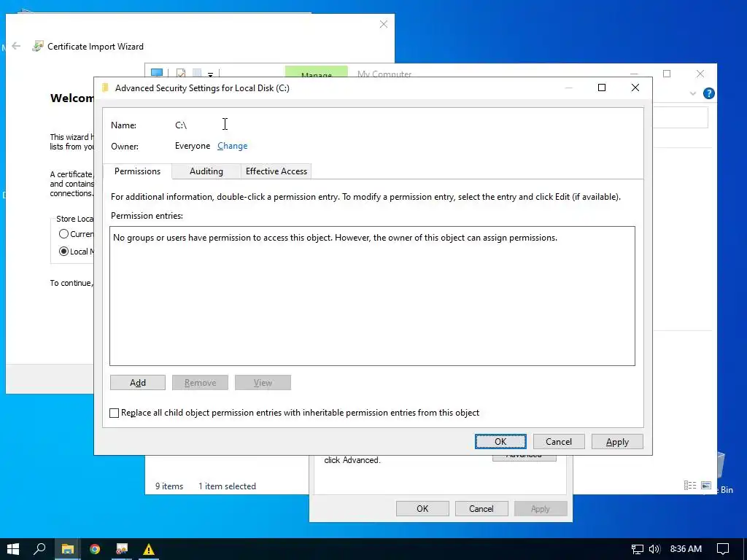Open Explorer help via the blue question icon

click(709, 93)
